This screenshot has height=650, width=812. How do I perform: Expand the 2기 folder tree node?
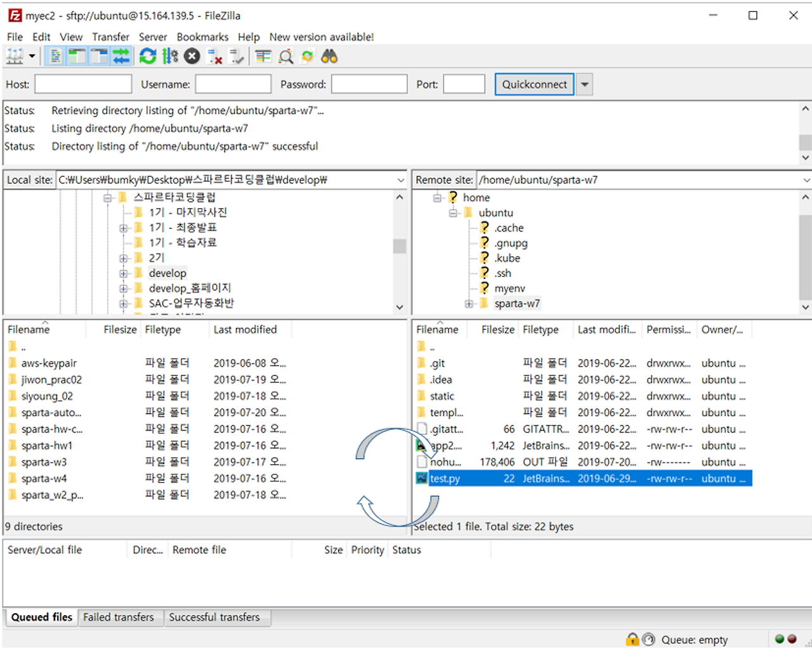point(124,258)
